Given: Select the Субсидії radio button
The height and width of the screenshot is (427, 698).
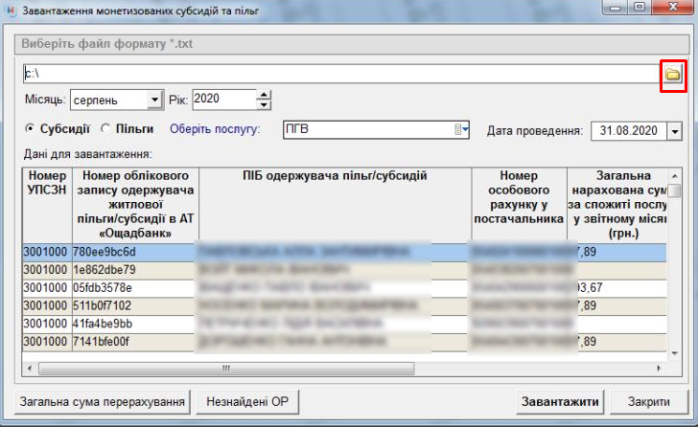Looking at the screenshot, I should (x=30, y=129).
